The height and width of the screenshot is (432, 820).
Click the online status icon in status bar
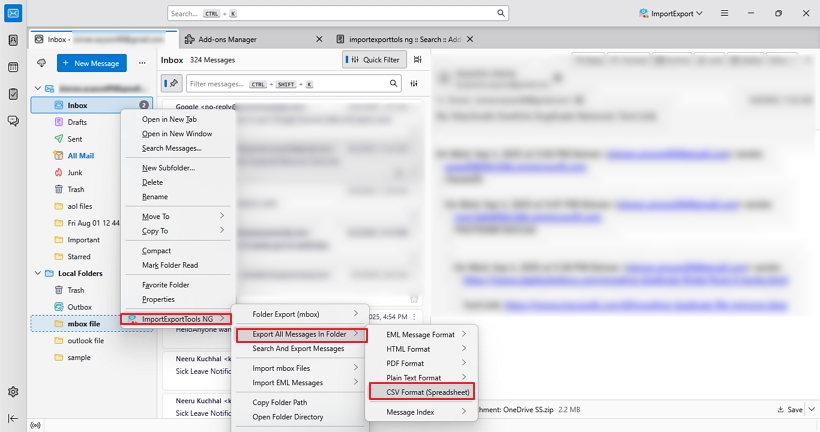(x=36, y=425)
